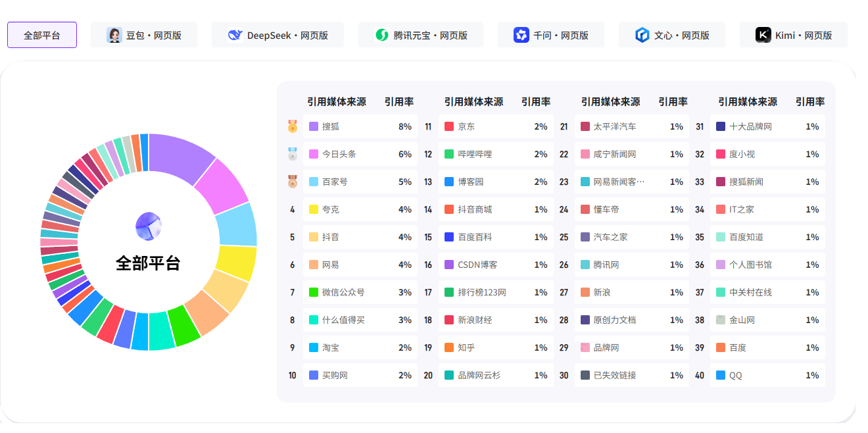Screen dimensions: 868x433
Task: Click the gold medal icon beside 搜狐
Action: point(293,126)
